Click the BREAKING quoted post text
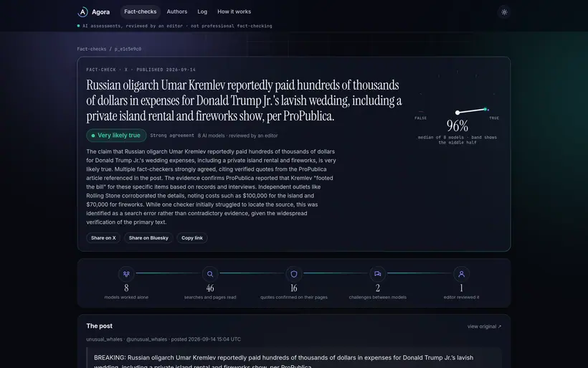This screenshot has height=368, width=588. pos(283,362)
